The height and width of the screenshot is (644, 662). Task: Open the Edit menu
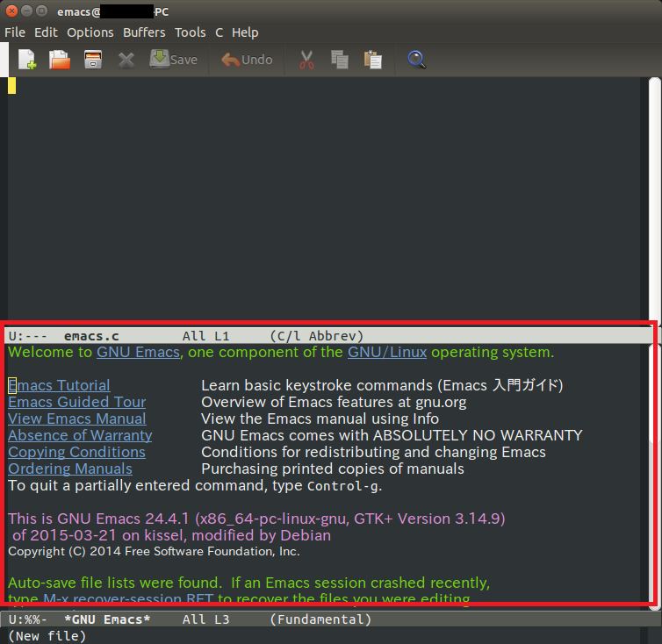46,32
